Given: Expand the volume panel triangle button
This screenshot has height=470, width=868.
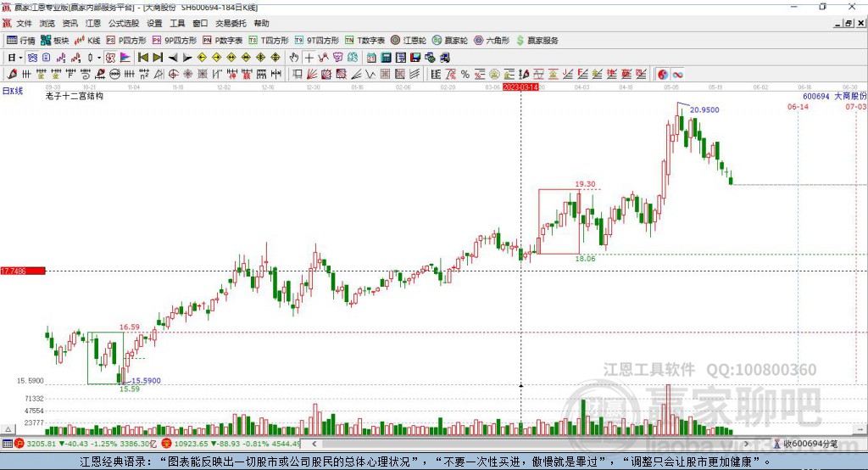Looking at the screenshot, I should [8, 429].
